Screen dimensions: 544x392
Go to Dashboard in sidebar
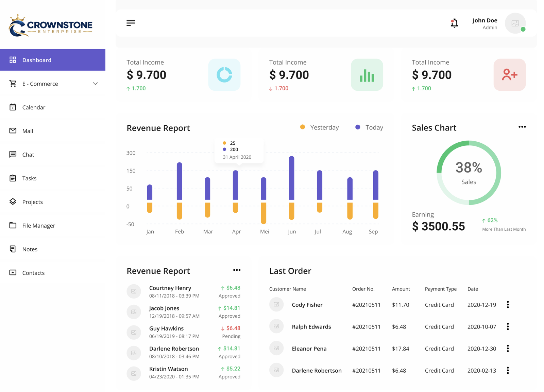[x=53, y=60]
